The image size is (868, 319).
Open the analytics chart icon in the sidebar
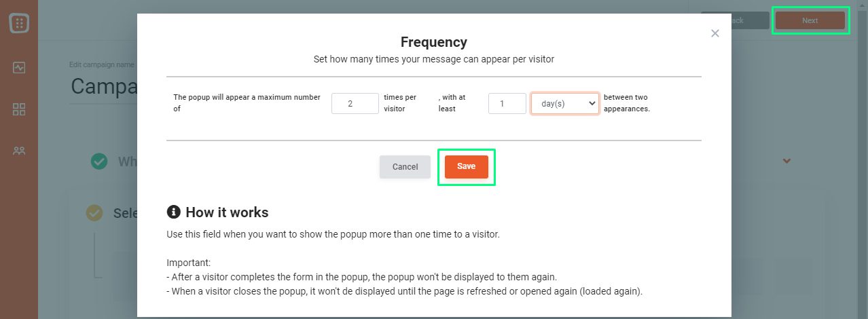click(x=19, y=68)
